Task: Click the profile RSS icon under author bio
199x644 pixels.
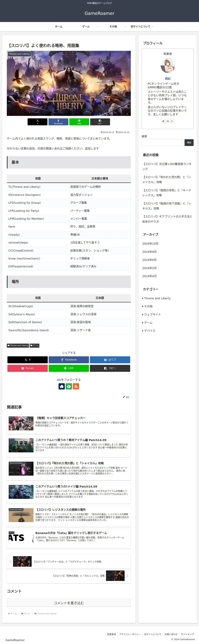Action: (x=172, y=121)
